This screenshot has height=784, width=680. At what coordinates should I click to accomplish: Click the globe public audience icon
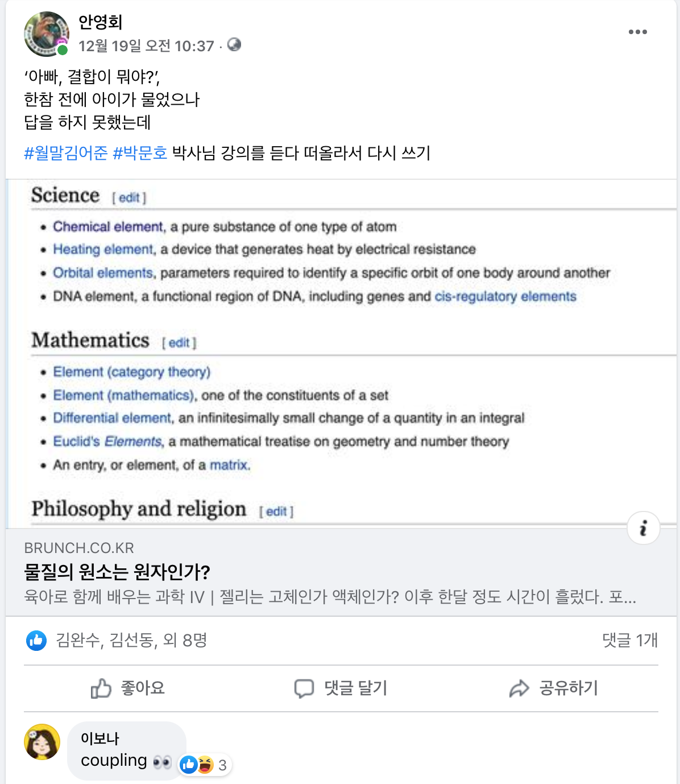[234, 44]
